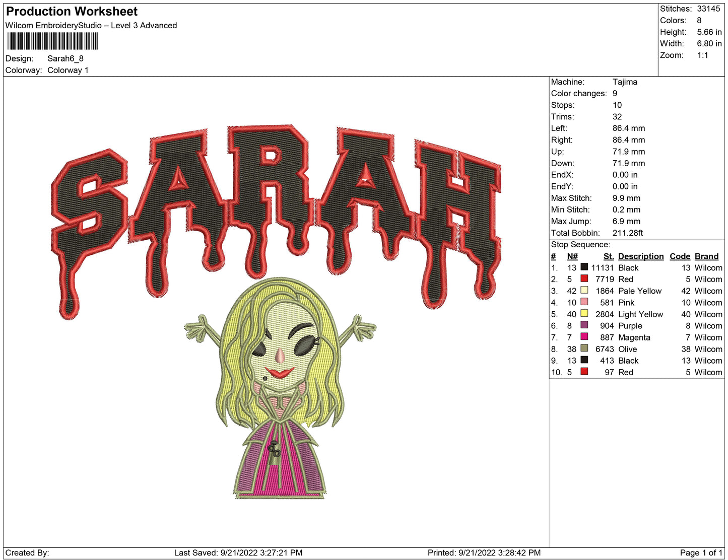The width and height of the screenshot is (728, 560).
Task: Click the stitch count "413" in row 9
Action: click(607, 361)
